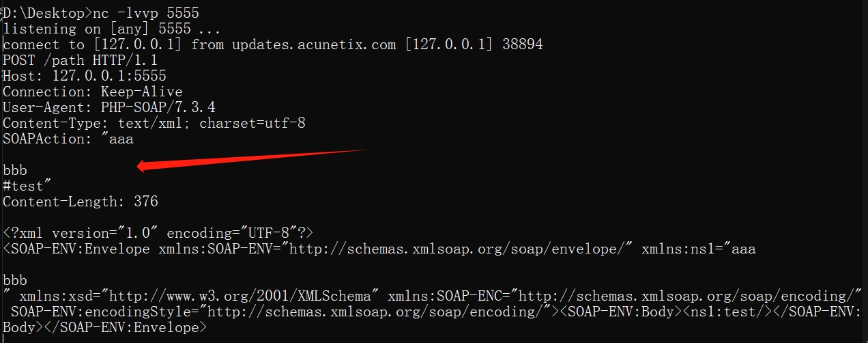Image resolution: width=868 pixels, height=343 pixels.
Task: Click the 'xmlns:ns1="aaa' attribute text
Action: coord(699,249)
